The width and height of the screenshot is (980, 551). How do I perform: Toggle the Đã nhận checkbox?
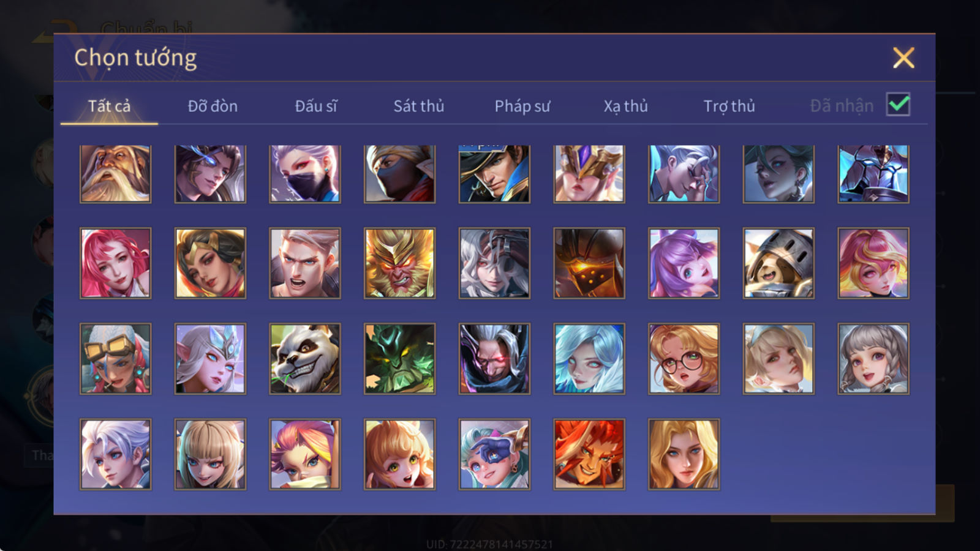(x=898, y=105)
